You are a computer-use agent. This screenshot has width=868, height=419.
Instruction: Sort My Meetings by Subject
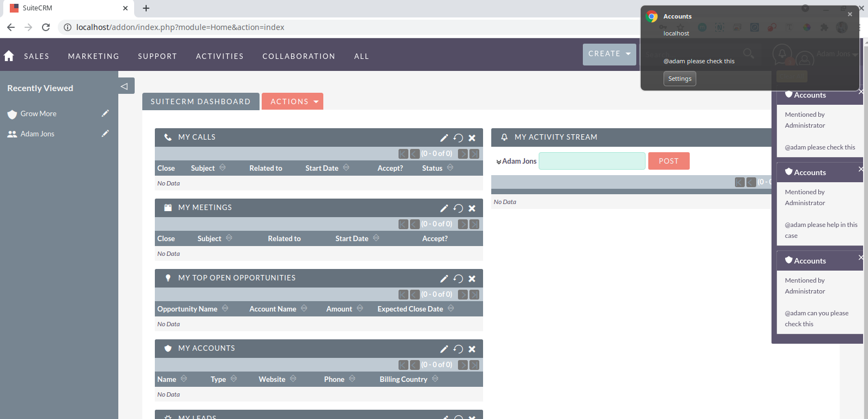(229, 238)
